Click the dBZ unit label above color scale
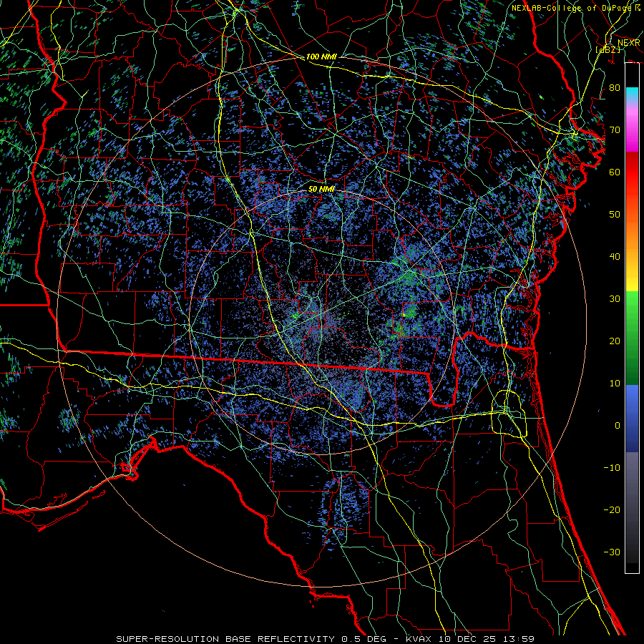 pos(608,49)
